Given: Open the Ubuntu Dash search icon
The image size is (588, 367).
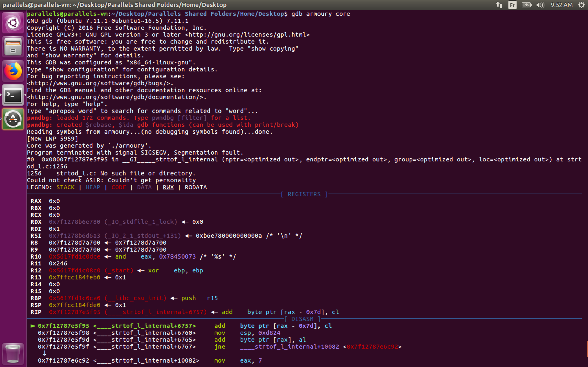Looking at the screenshot, I should coord(13,23).
